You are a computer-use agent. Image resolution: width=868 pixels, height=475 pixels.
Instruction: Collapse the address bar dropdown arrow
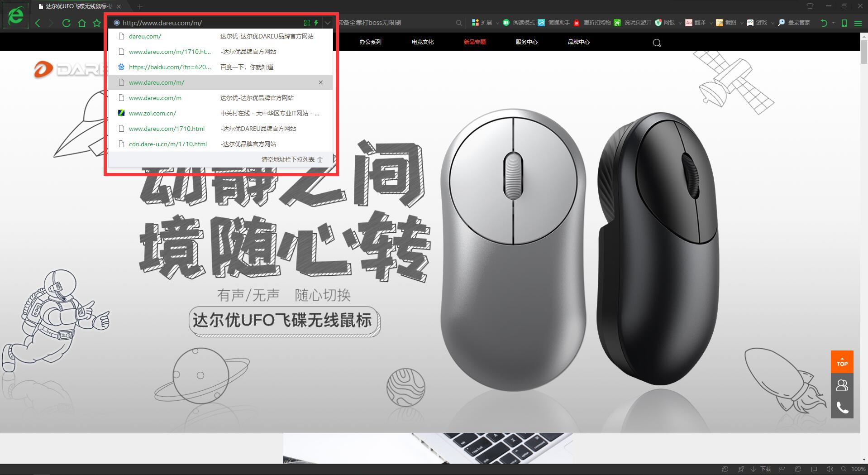(x=328, y=23)
